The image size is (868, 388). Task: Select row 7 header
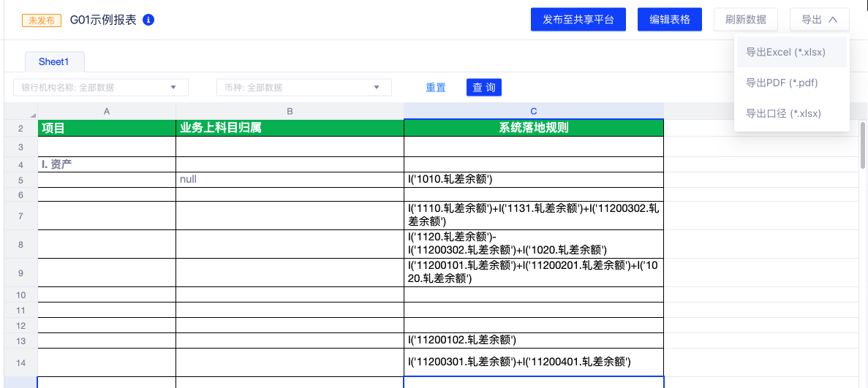pos(20,216)
